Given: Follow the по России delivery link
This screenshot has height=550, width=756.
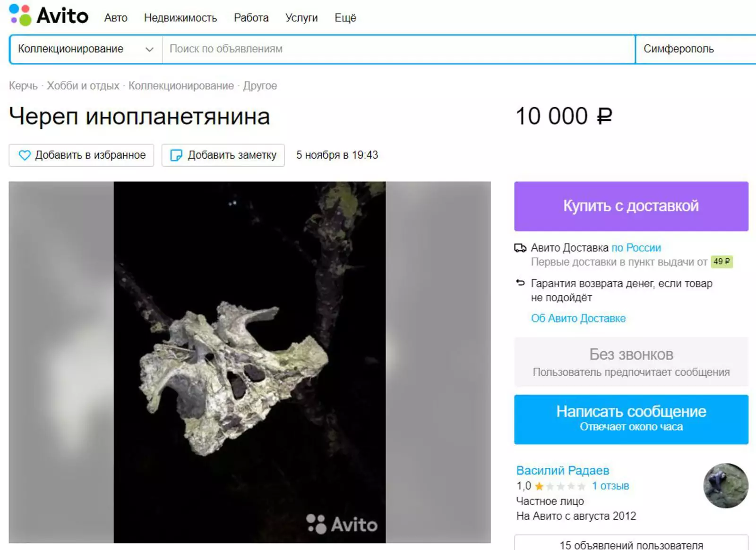Looking at the screenshot, I should [x=636, y=247].
